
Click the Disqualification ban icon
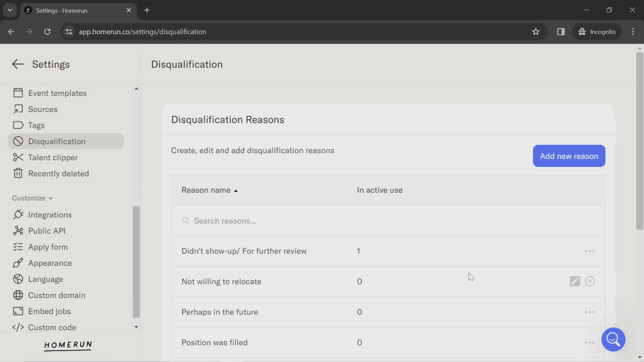(x=18, y=141)
